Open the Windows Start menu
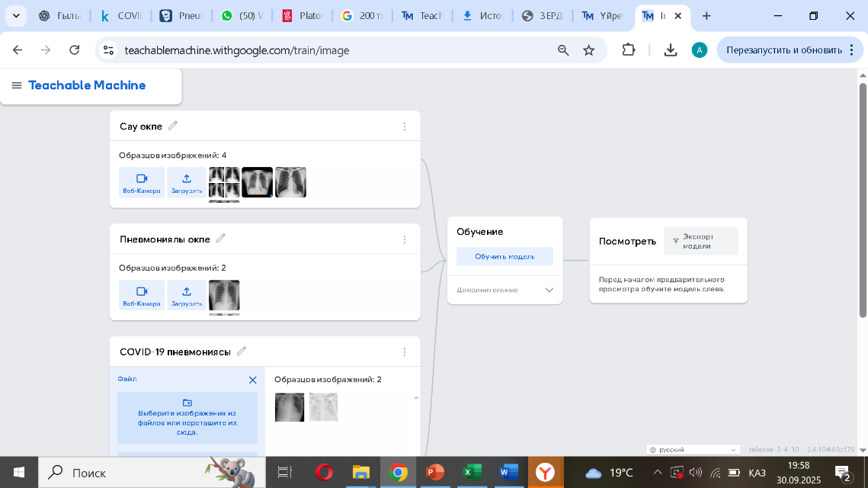 tap(19, 473)
